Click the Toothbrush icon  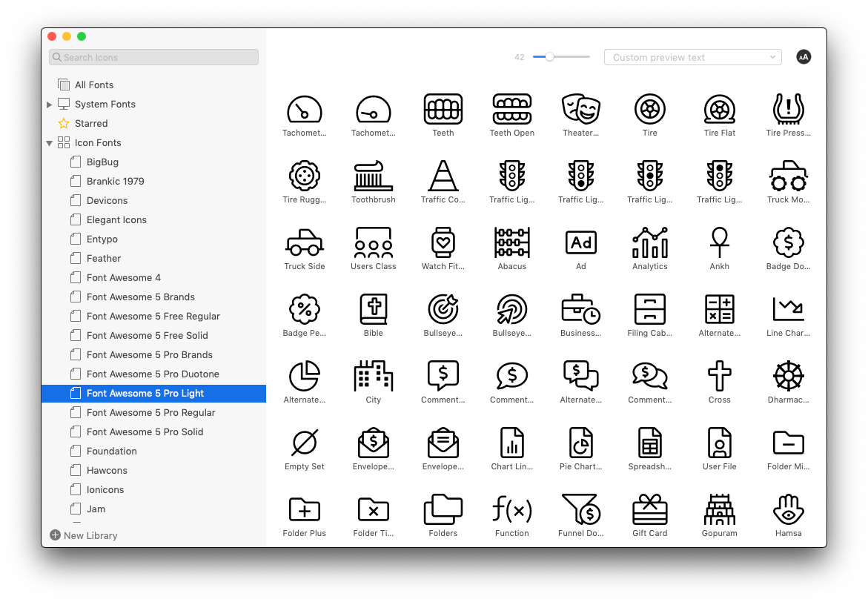click(x=374, y=174)
